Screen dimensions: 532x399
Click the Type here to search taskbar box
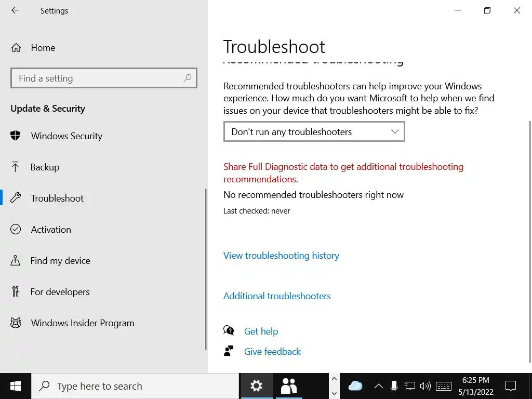[x=135, y=386]
